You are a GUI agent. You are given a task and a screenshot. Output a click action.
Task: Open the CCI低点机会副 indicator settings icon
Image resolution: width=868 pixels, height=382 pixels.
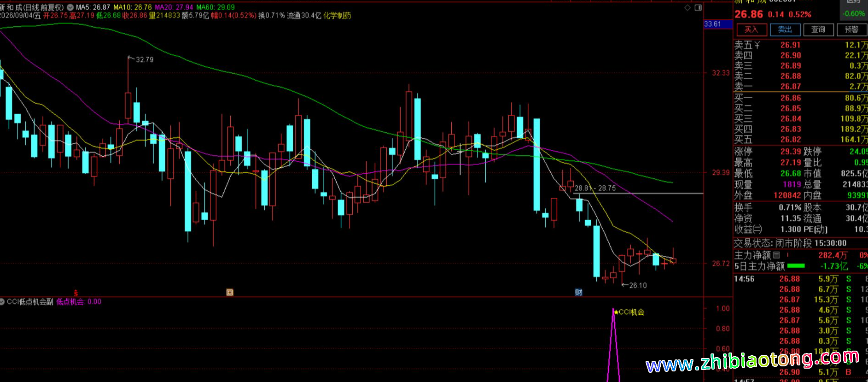pos(3,302)
